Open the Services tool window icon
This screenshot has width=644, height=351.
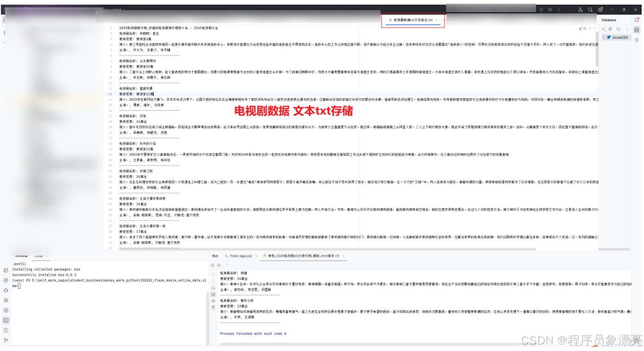click(6, 310)
